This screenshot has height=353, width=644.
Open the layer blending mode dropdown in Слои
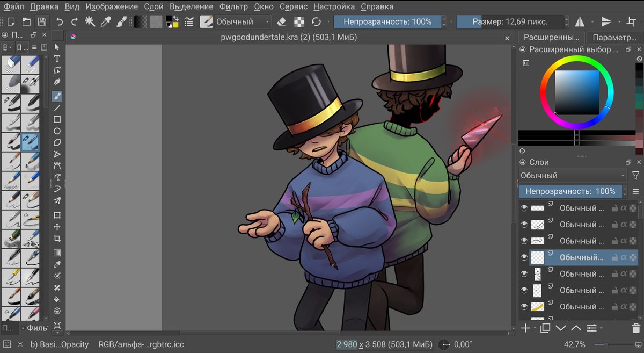coord(573,175)
